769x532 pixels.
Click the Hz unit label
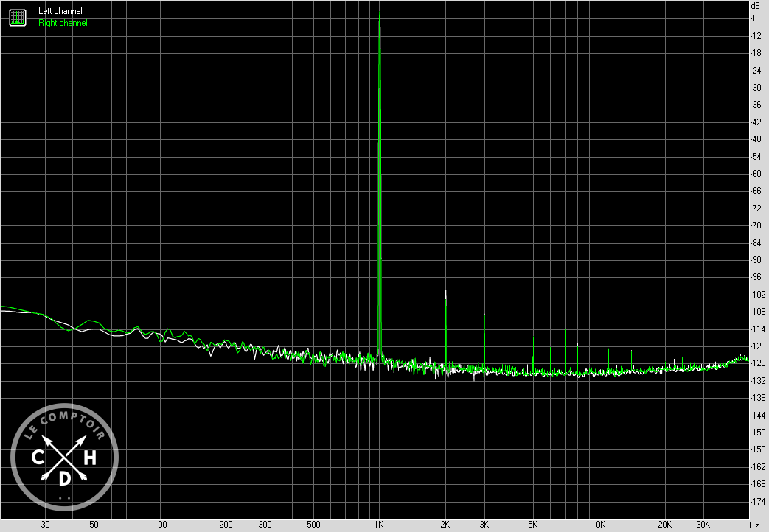754,525
